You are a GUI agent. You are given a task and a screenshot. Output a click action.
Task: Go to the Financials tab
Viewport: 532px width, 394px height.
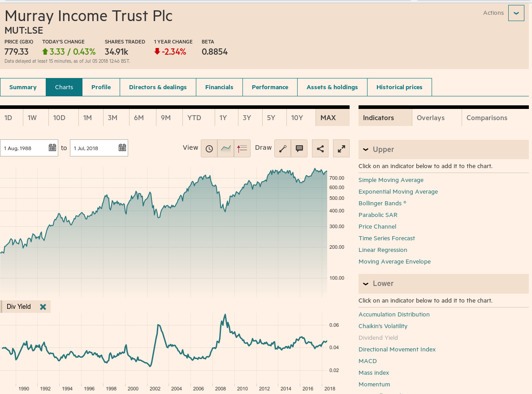click(219, 87)
